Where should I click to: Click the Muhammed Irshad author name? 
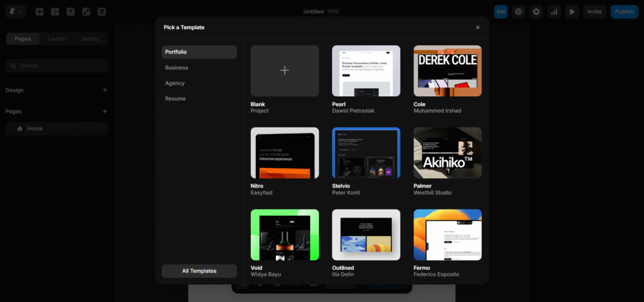click(438, 111)
